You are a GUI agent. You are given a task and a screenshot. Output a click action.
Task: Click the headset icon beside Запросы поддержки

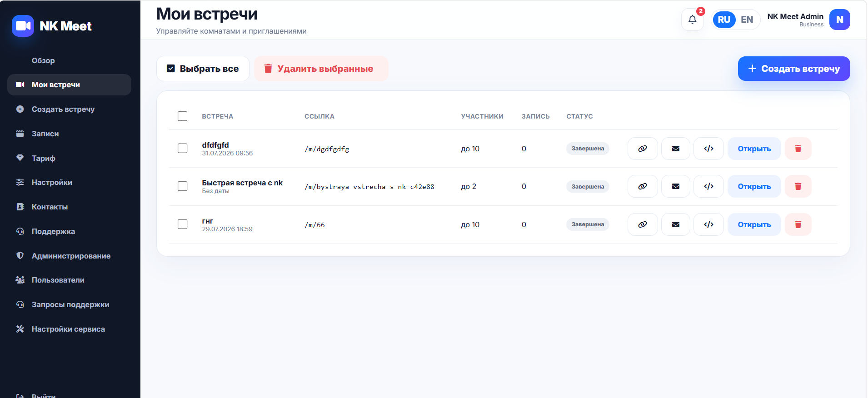tap(20, 304)
